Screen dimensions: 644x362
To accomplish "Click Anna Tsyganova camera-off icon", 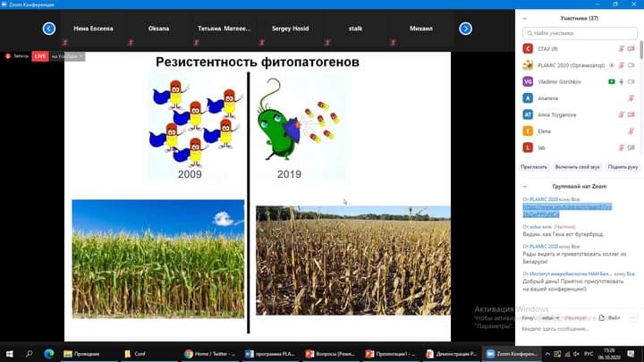I will tap(631, 114).
